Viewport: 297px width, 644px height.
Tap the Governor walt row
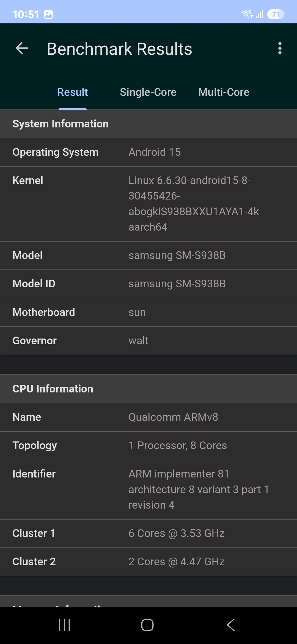point(148,341)
